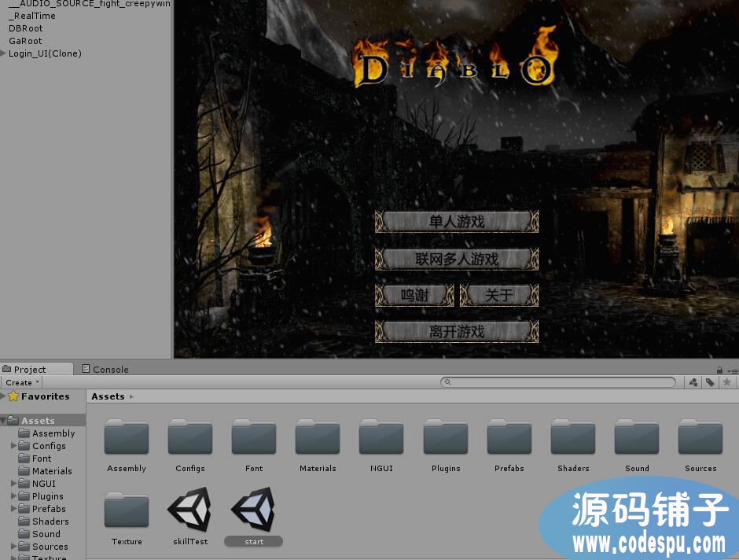Open the Plugins folder icon in Assets grid
Image resolution: width=739 pixels, height=560 pixels.
click(446, 437)
